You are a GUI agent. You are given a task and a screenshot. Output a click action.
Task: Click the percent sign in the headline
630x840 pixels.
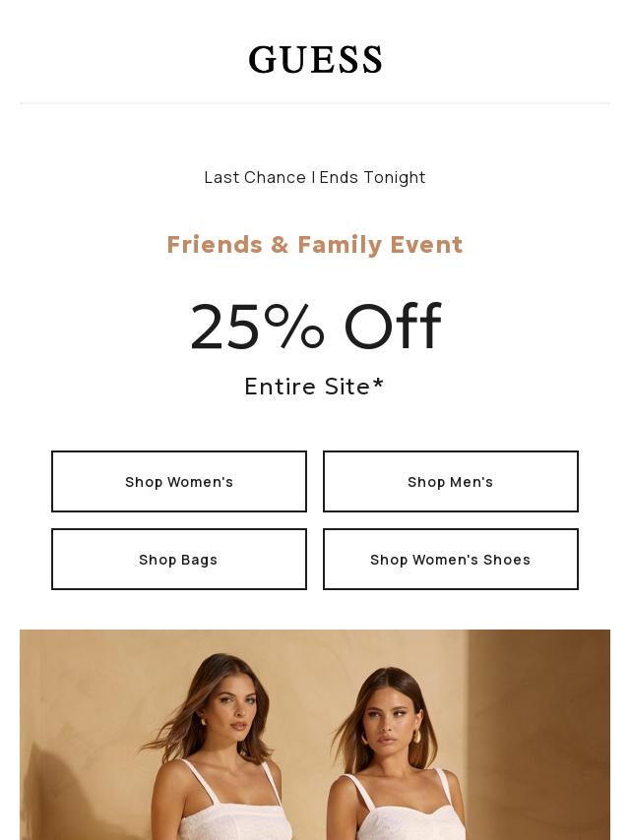[294, 327]
